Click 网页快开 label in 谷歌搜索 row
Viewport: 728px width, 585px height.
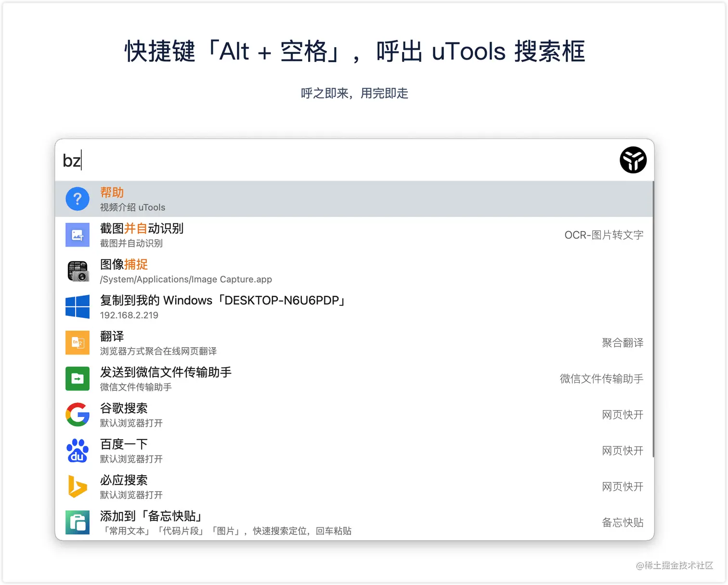(x=623, y=415)
